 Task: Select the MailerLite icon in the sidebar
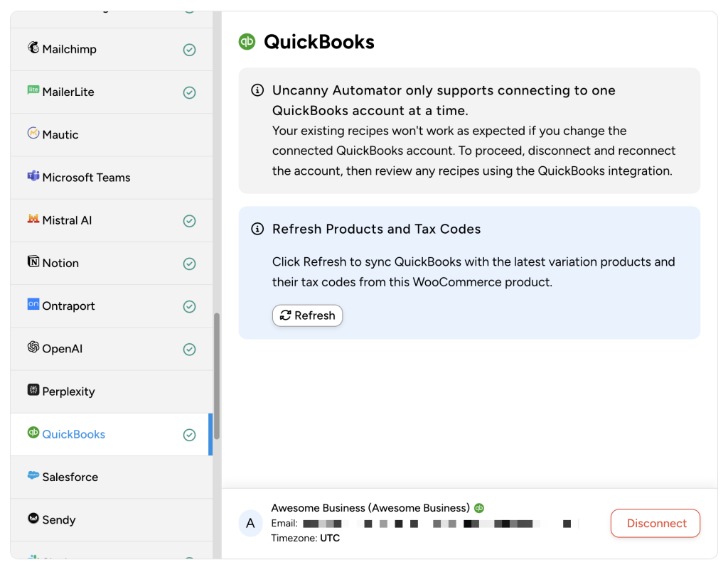33,92
